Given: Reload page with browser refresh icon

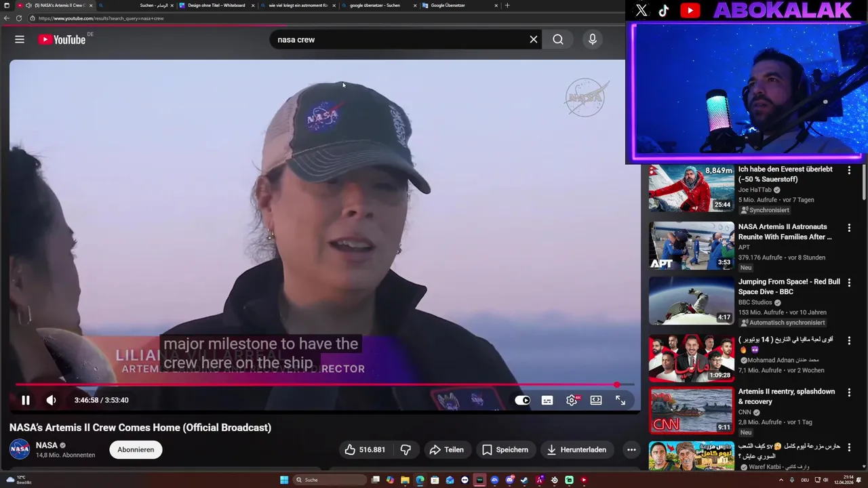Looking at the screenshot, I should 20,18.
